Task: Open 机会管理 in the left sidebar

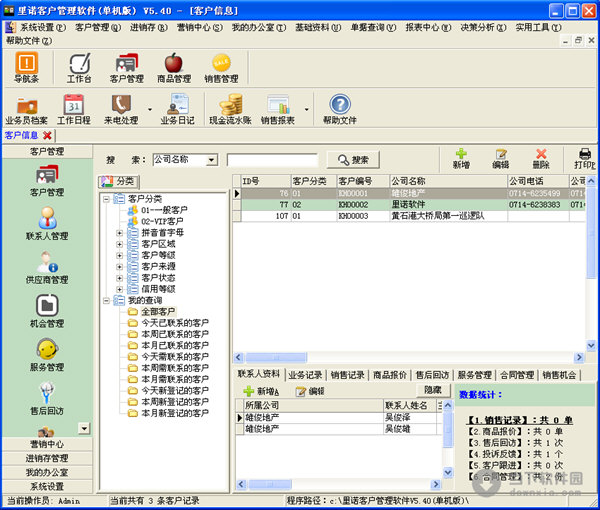Action: 46,311
